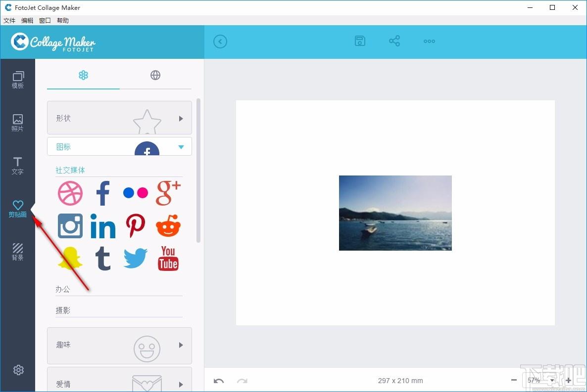Insert the YouTube icon
The height and width of the screenshot is (392, 587).
pos(168,258)
